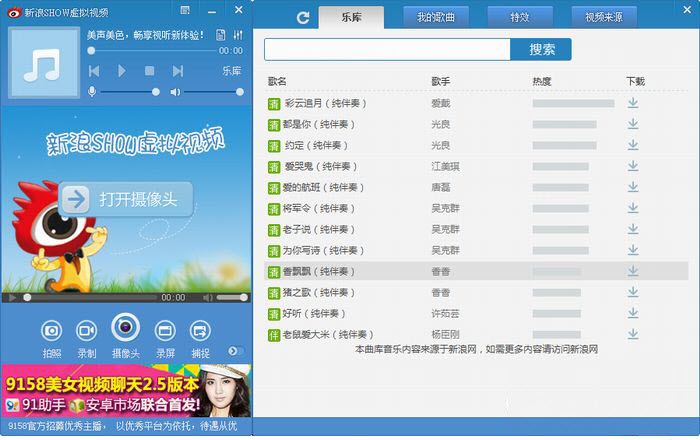
Task: Open the 9158 video chat advertisement banner
Action: coord(126,391)
